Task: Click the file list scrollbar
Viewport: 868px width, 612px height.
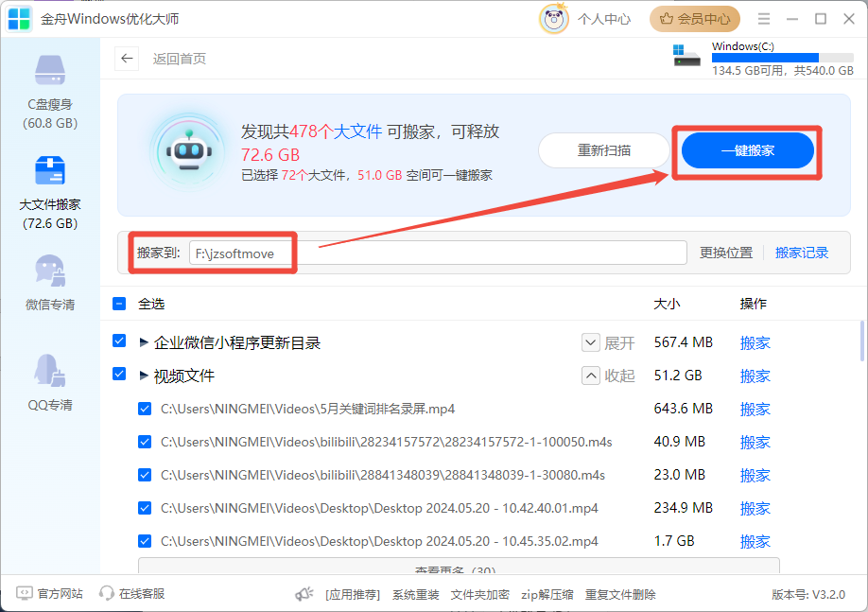Action: (861, 341)
